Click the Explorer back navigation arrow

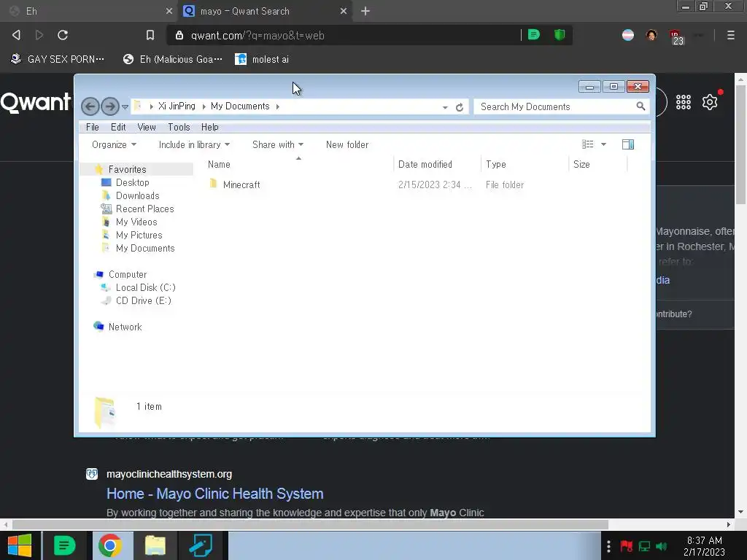[x=90, y=106]
